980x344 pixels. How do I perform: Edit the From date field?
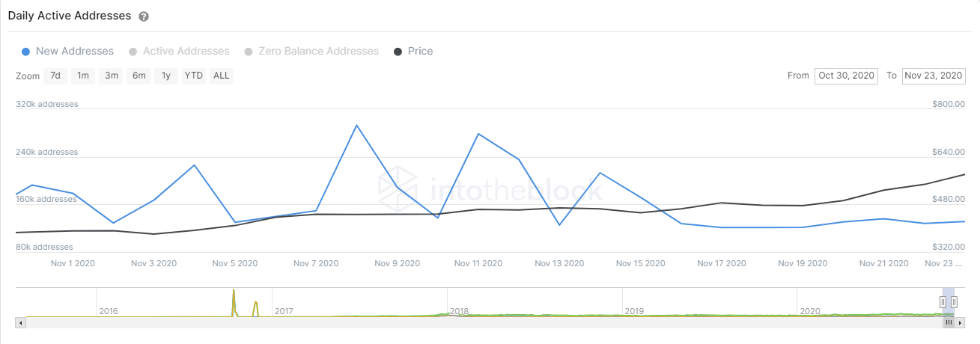click(x=847, y=76)
